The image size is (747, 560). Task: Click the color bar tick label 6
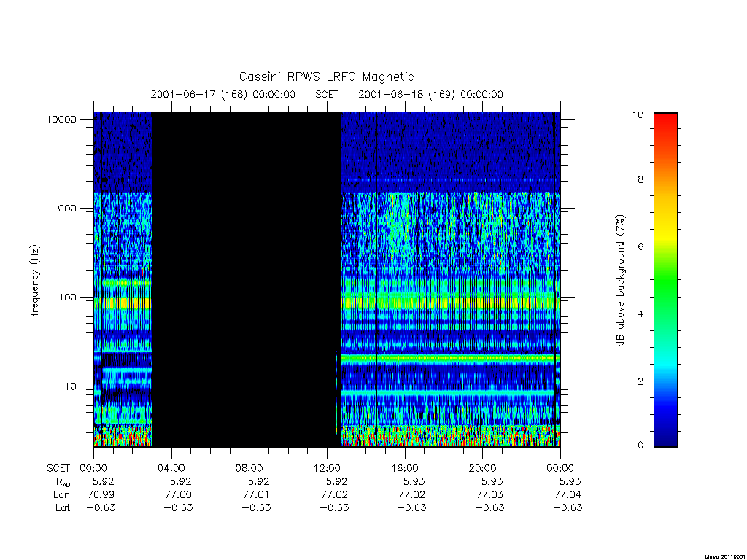coord(640,246)
